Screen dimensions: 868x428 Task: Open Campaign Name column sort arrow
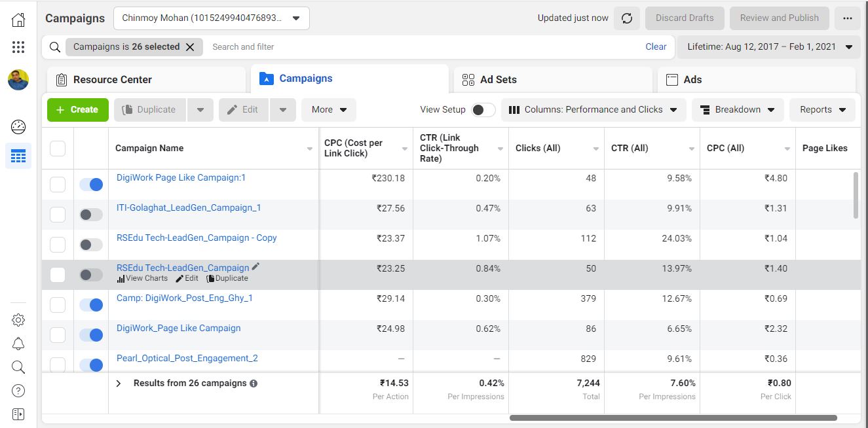(310, 149)
